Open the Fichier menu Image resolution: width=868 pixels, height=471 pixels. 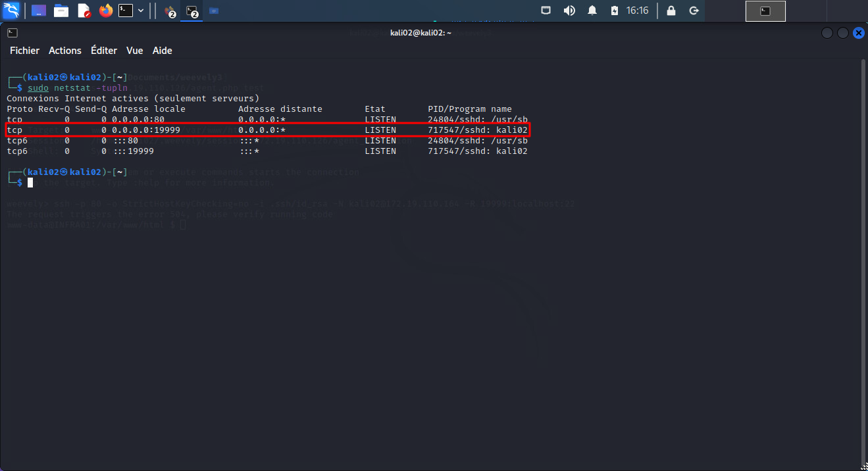[24, 51]
